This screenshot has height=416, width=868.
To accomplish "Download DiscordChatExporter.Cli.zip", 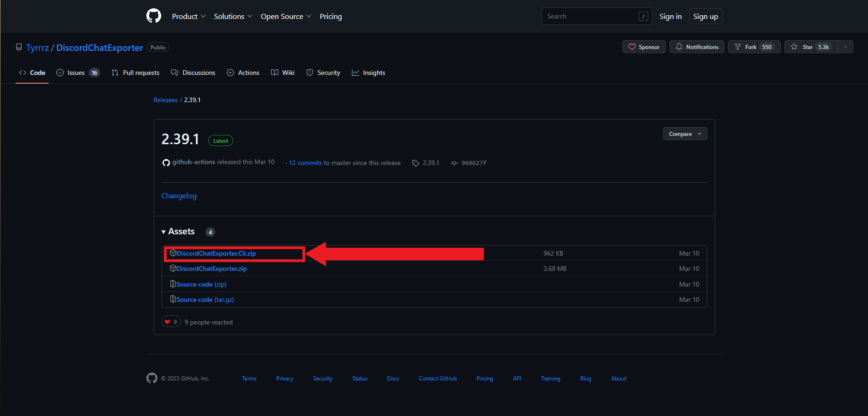I will click(216, 253).
